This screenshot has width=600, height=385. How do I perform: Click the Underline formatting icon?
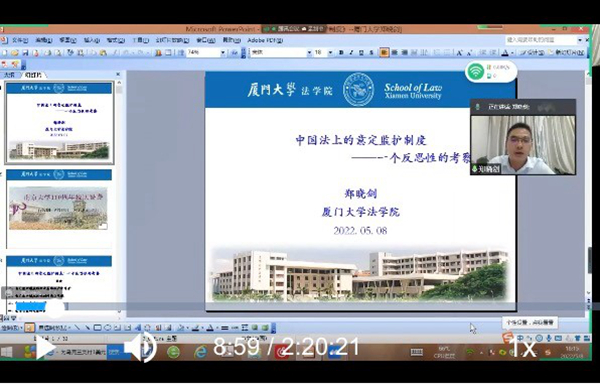(x=361, y=53)
